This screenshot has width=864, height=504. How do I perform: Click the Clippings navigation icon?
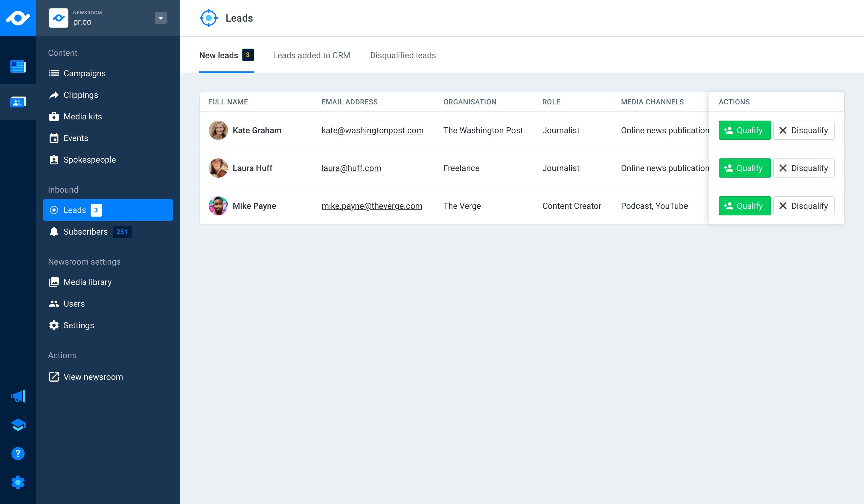click(x=53, y=95)
